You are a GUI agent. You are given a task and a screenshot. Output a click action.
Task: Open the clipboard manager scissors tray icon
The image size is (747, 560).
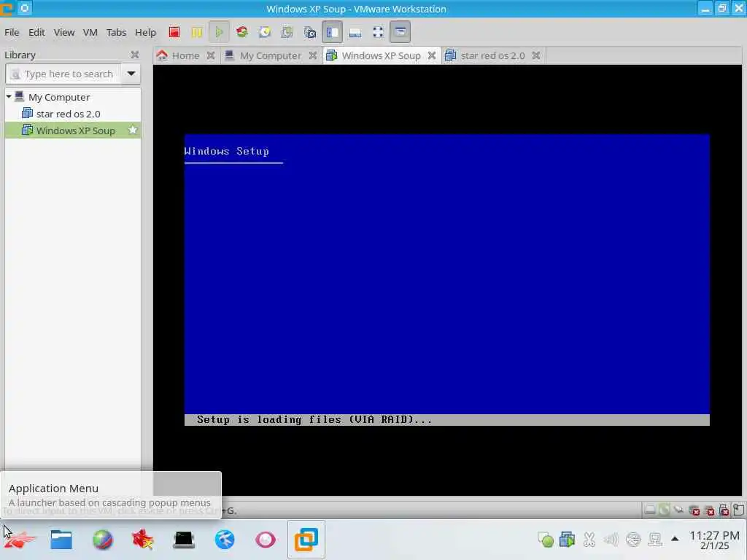tap(589, 540)
